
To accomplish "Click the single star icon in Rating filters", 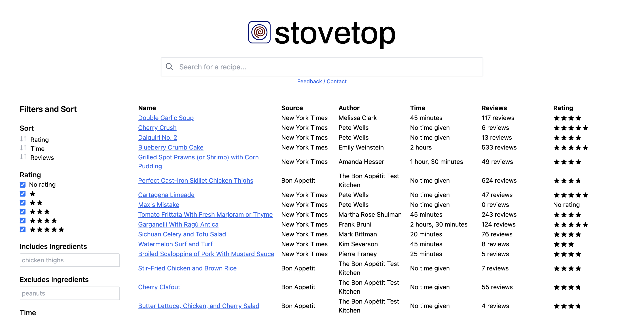I will tap(32, 193).
